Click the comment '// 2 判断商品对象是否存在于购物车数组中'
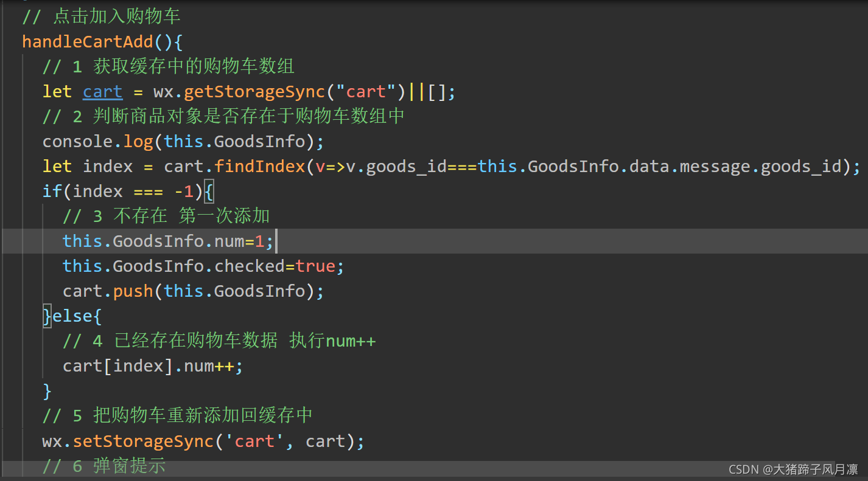 point(223,116)
